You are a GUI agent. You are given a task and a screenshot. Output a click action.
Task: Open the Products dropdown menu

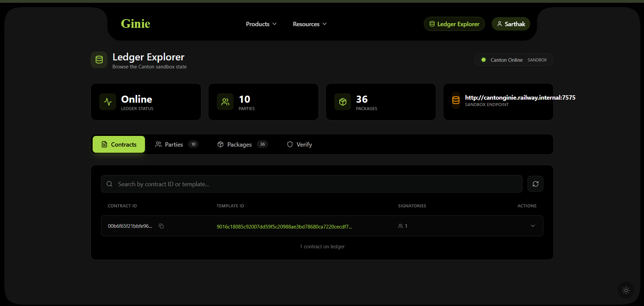pos(261,24)
